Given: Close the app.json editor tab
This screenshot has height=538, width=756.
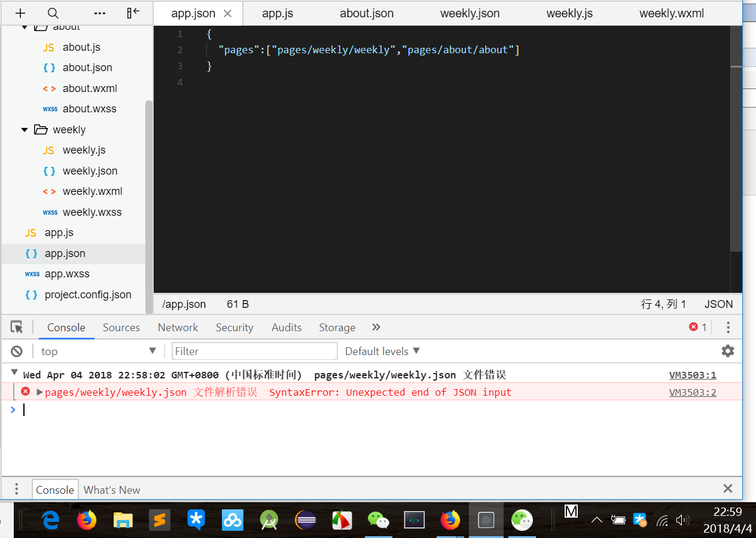Looking at the screenshot, I should coord(227,13).
